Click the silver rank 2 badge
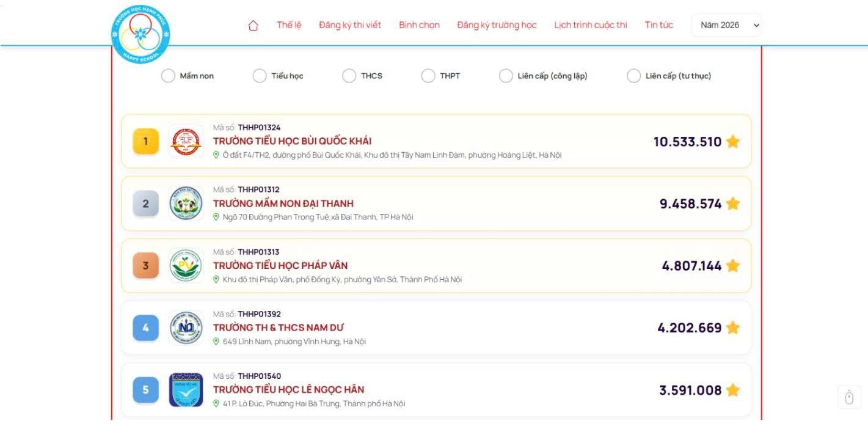The image size is (868, 432). pos(145,203)
